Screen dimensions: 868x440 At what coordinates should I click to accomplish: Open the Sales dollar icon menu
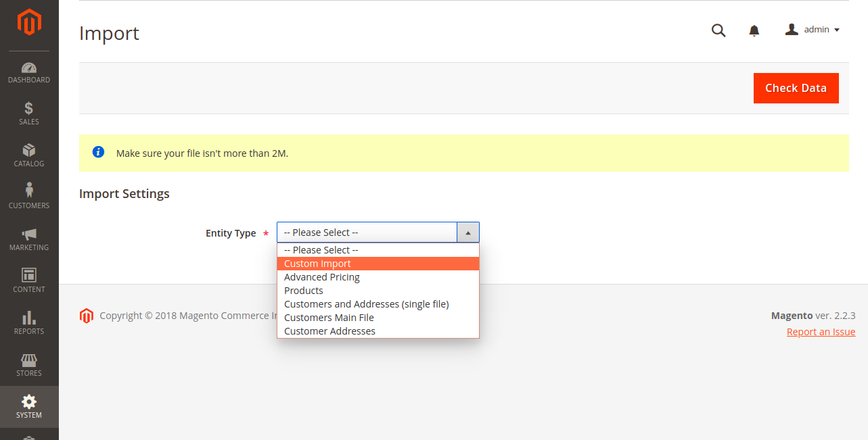pos(29,114)
